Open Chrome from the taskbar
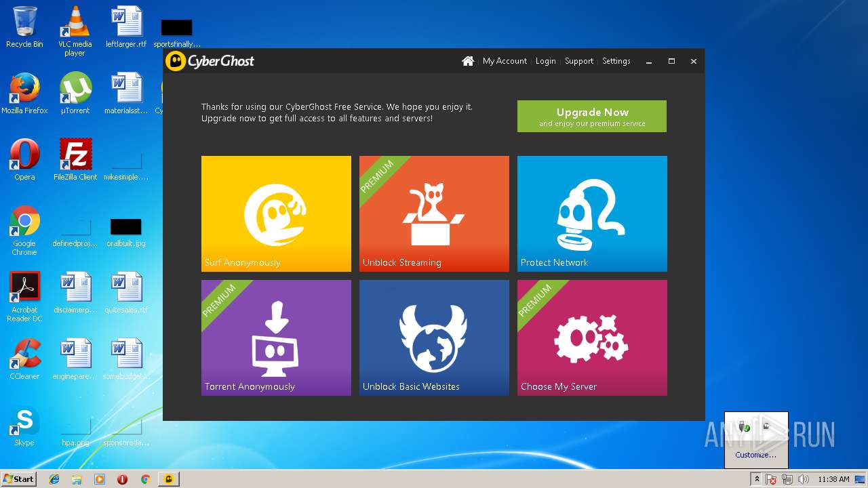The width and height of the screenshot is (868, 488). click(145, 479)
